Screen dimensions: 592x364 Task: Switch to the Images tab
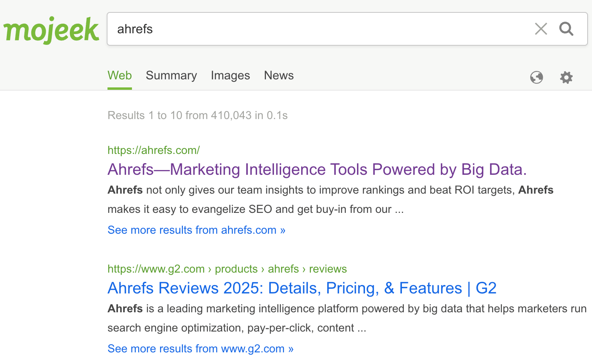pos(230,75)
